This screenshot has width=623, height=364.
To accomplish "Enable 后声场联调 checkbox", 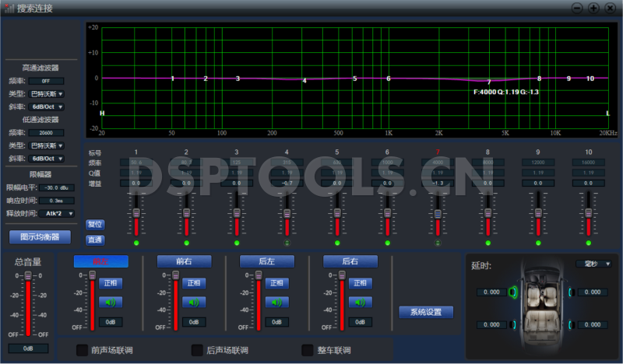I will click(198, 350).
